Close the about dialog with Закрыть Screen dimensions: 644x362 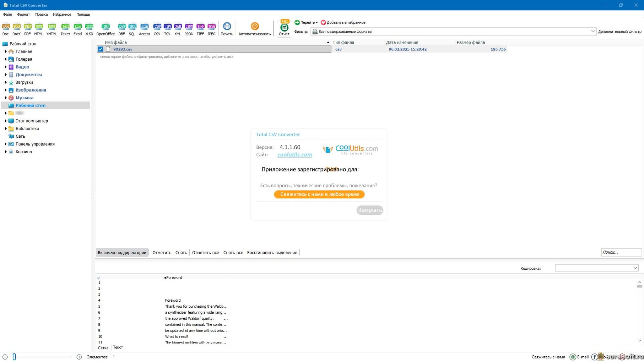coord(370,210)
